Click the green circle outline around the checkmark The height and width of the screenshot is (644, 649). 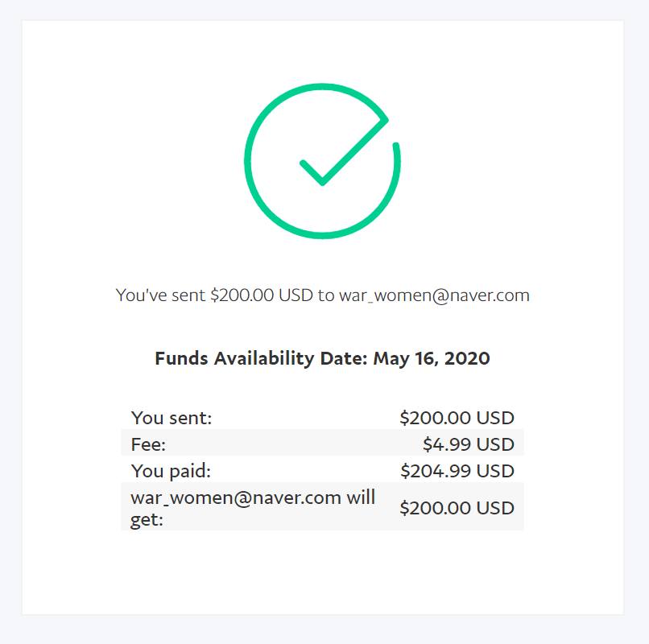(x=247, y=161)
